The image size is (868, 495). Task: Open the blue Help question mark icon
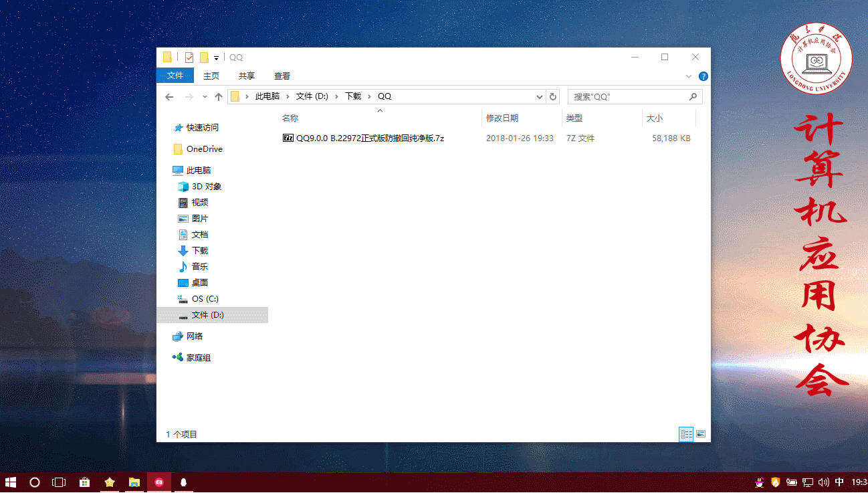tap(703, 76)
